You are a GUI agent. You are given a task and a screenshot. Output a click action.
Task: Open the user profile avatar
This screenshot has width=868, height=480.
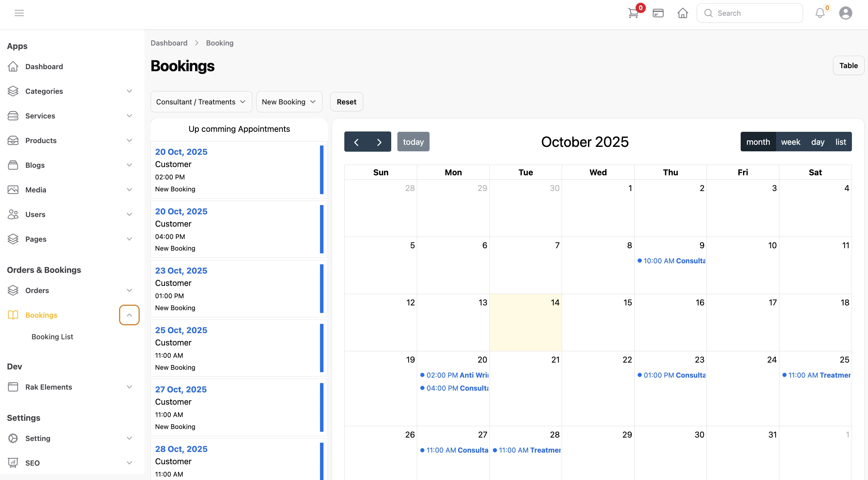point(845,13)
